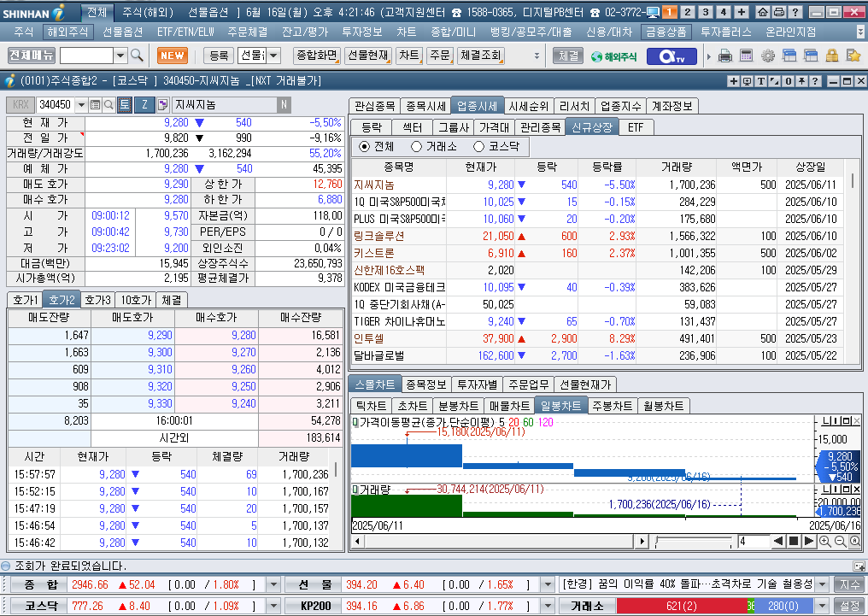
Task: Click the chart bar-count slider
Action: coord(695,542)
